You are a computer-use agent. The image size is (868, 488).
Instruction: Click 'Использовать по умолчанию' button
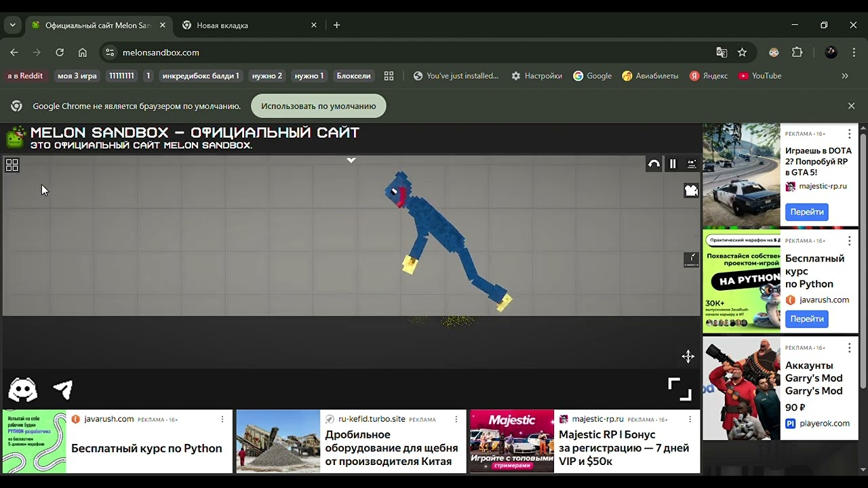[x=319, y=106]
